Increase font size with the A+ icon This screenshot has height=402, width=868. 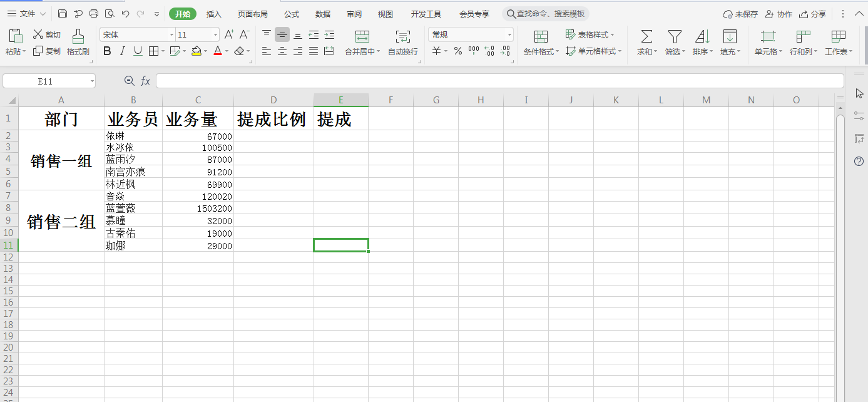[229, 35]
